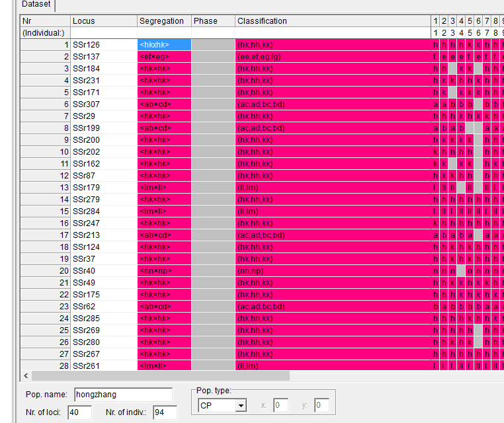Select the highlighted <hkxhk> cell of SSr126

point(164,45)
